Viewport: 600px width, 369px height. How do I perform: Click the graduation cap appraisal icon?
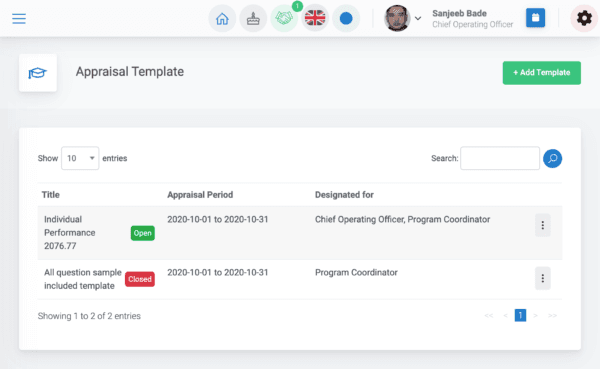pos(38,73)
